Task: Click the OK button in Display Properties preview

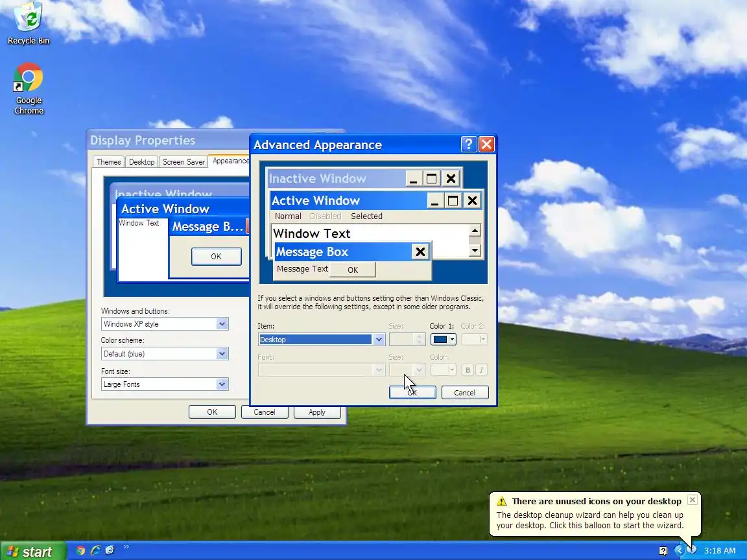Action: [x=217, y=257]
